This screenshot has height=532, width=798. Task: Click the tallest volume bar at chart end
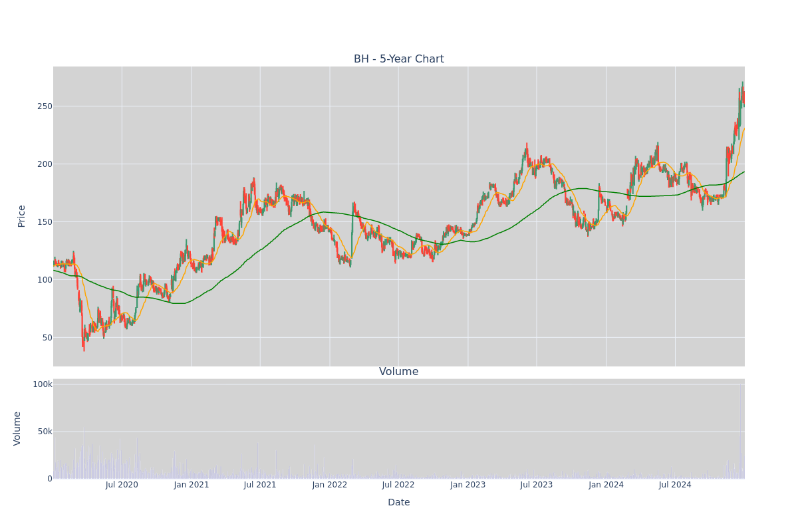tap(740, 431)
